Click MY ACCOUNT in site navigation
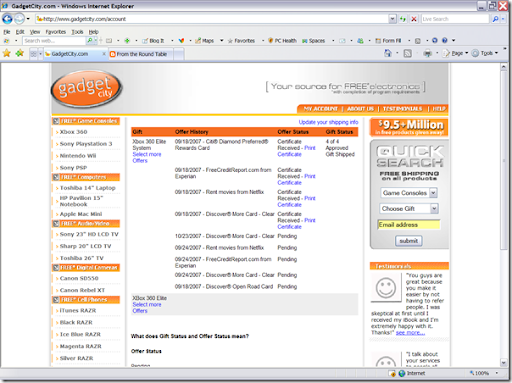This screenshot has width=512, height=383. pos(320,109)
